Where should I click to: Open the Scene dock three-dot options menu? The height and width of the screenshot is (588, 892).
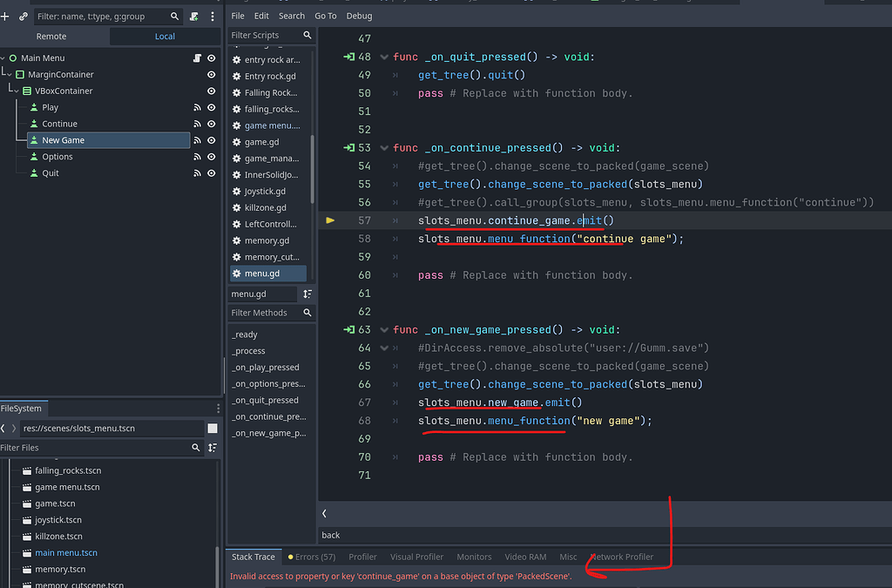pos(212,17)
